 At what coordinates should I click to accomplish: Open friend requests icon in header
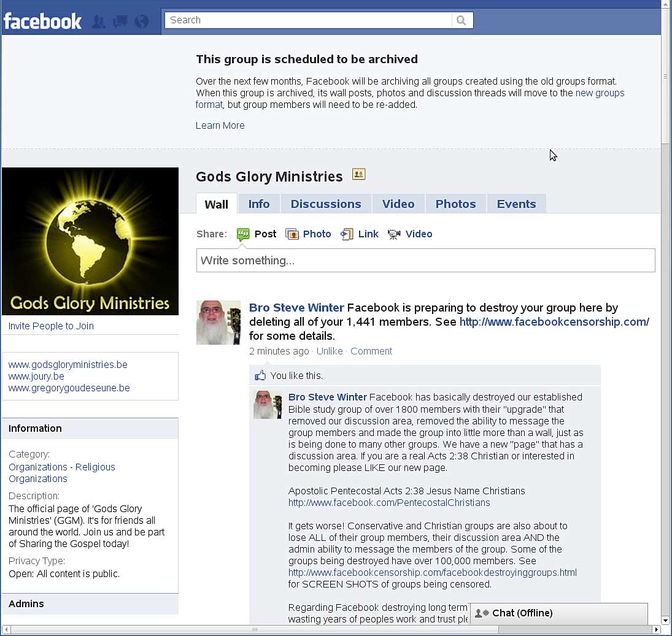click(x=99, y=21)
